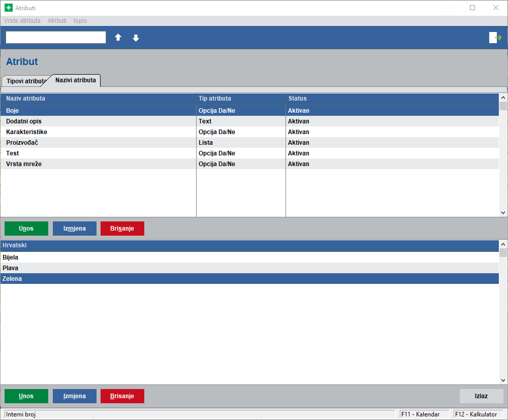Click the up arrow icon in toolbar

pyautogui.click(x=118, y=38)
